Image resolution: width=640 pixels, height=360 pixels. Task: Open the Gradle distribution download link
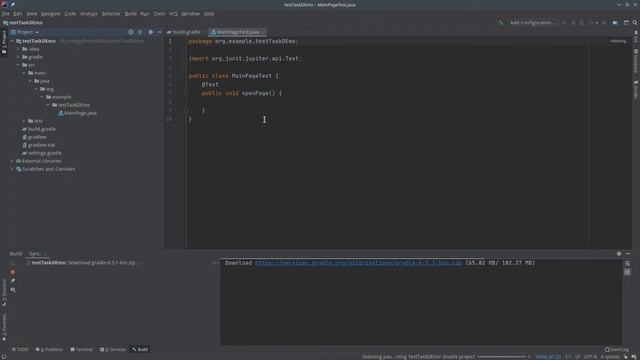tap(358, 263)
